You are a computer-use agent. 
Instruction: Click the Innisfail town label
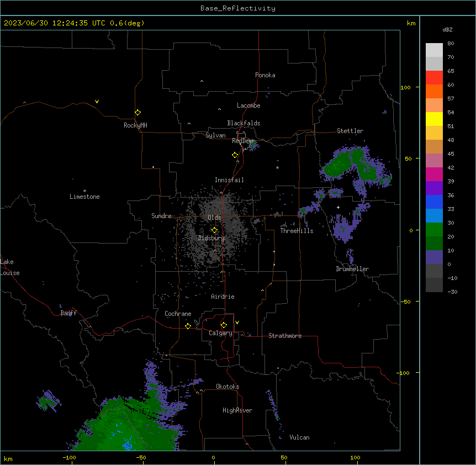click(229, 180)
